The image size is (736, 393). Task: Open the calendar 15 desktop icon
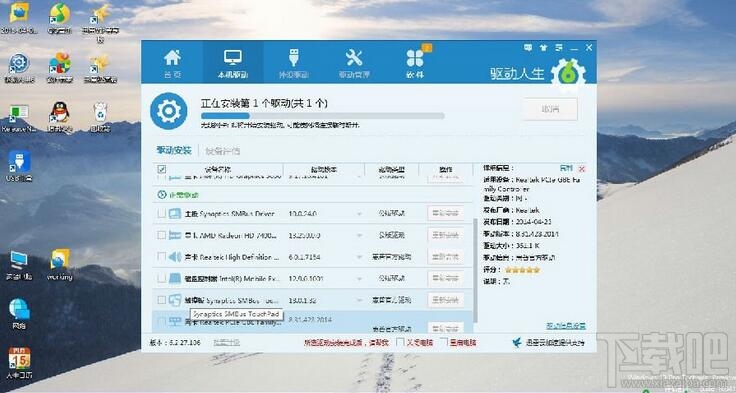(x=19, y=358)
